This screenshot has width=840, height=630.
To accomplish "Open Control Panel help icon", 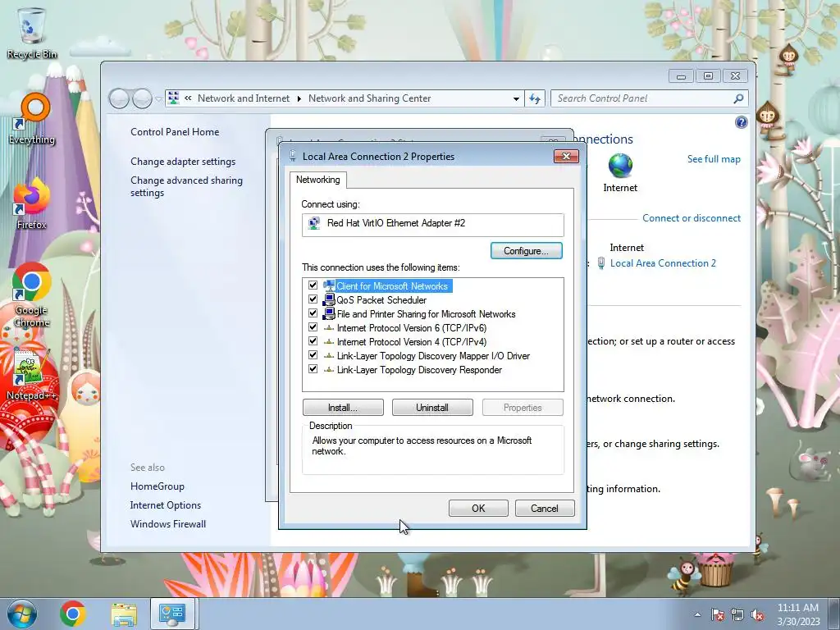I will pos(741,123).
